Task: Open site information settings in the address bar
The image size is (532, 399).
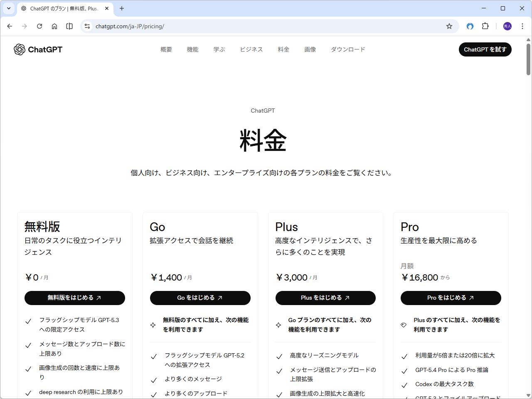Action: click(87, 26)
